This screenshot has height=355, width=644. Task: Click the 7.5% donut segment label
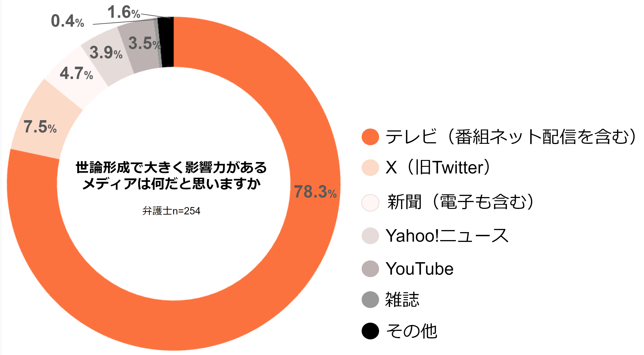pyautogui.click(x=40, y=127)
